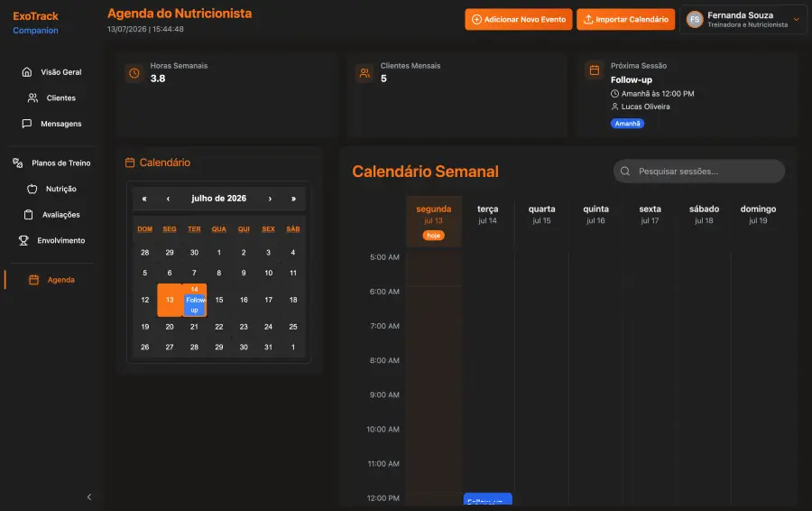
Task: Click the upload icon in Importar Calendário
Action: coord(588,19)
